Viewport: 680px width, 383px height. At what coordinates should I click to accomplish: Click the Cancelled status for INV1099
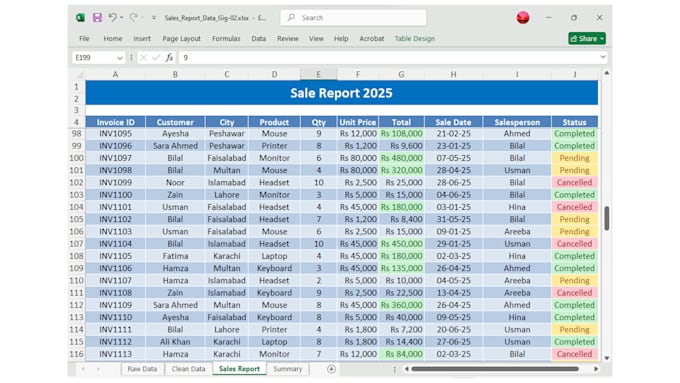pyautogui.click(x=575, y=183)
